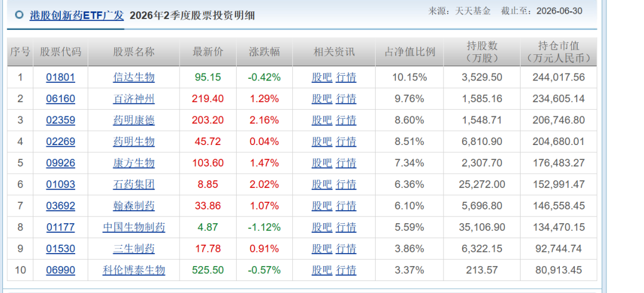Viewport: 644px width, 293px height.
Task: Open the 康方生物 stock name link
Action: (x=134, y=163)
